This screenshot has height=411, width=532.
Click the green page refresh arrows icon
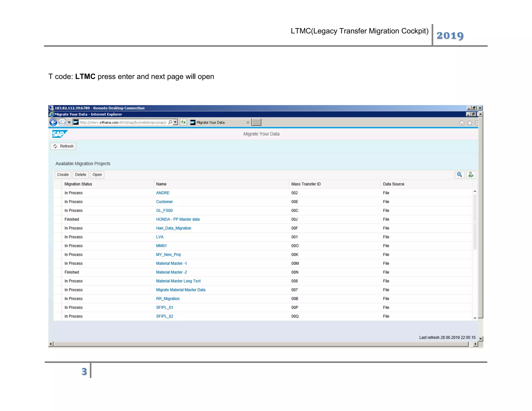[x=183, y=122]
